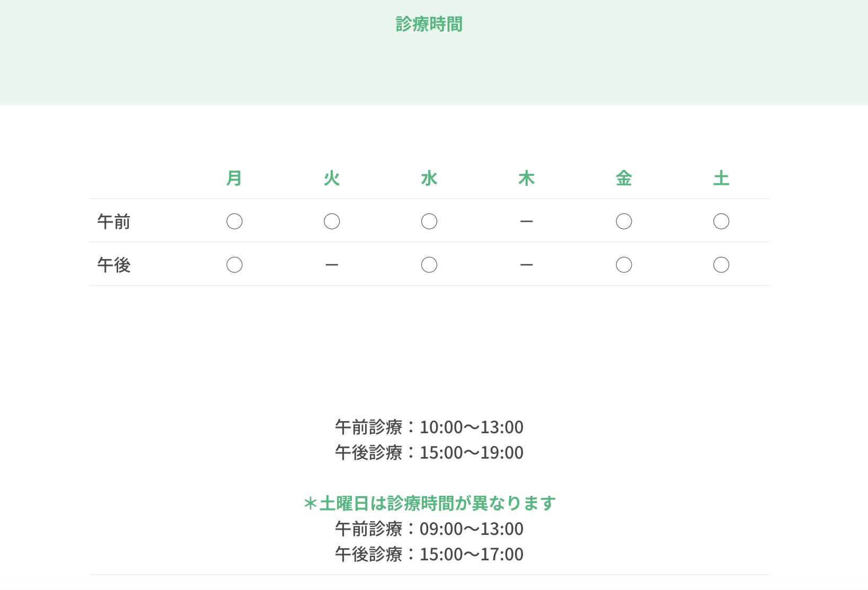Click the Tuesday afternoon dash mark
The height and width of the screenshot is (590, 868).
[x=332, y=265]
